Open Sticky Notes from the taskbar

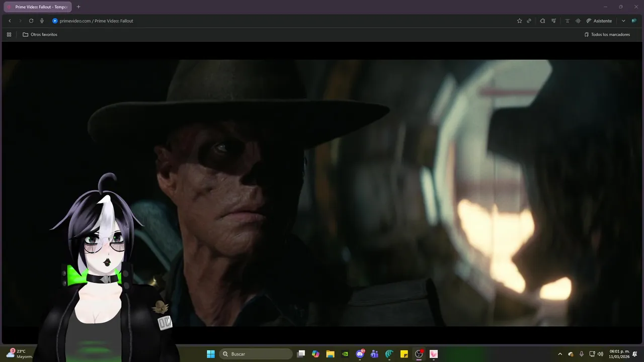404,354
